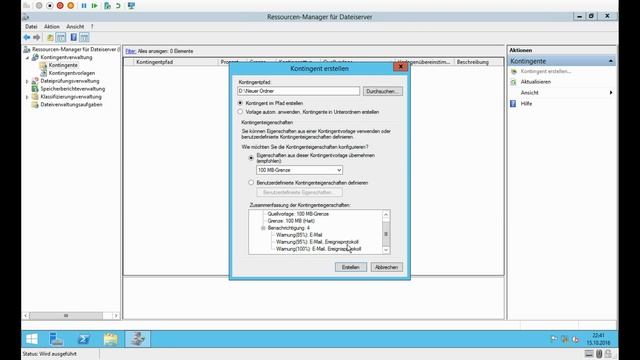Click the system tray clock showing 22:41

[598, 339]
